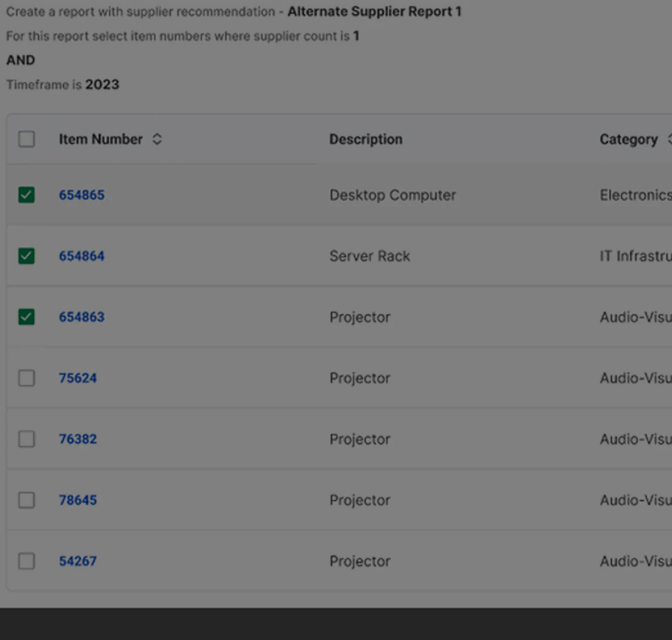672x640 pixels.
Task: Uncheck item 654865 checkbox
Action: point(26,195)
